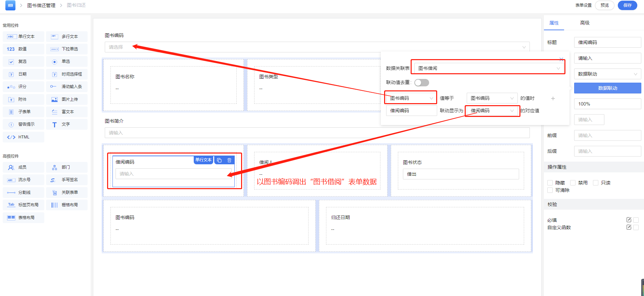Screen dimensions: 644x296
Task: Switch to the 属性 tab
Action: [x=554, y=23]
